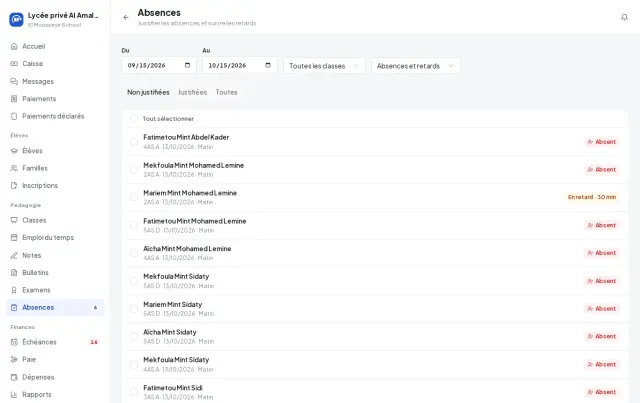The image size is (640, 403).
Task: Switch to Justifiées tab
Action: (x=192, y=92)
